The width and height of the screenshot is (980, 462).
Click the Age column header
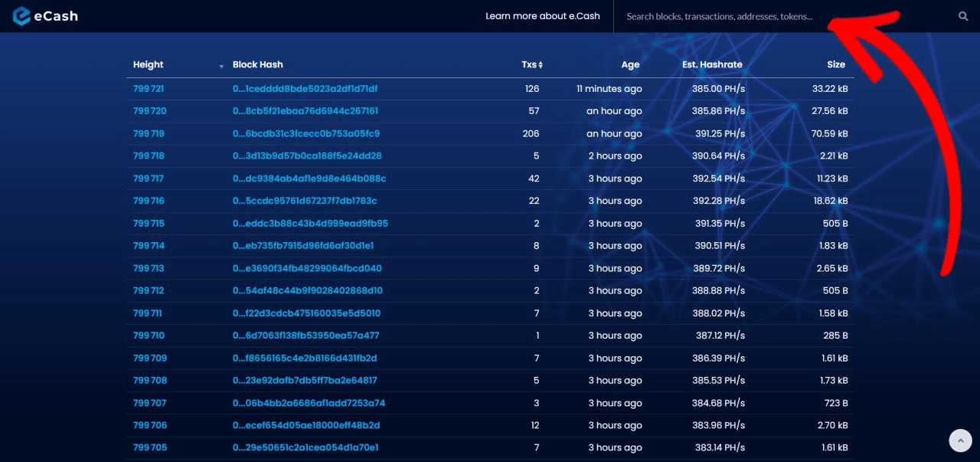630,64
